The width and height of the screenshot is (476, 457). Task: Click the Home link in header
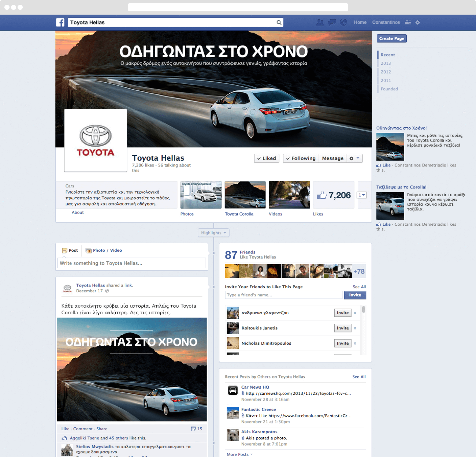click(x=360, y=22)
